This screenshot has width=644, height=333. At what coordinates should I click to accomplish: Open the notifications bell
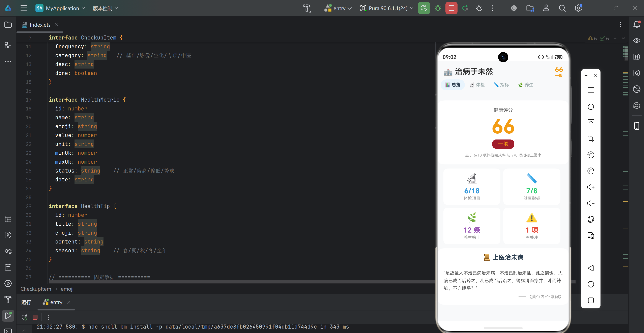tap(637, 25)
